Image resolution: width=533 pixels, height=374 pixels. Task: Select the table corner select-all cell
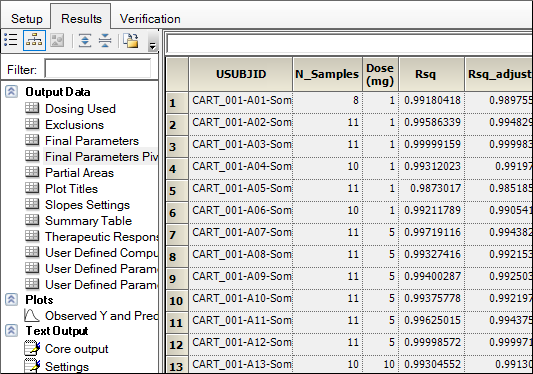(177, 74)
